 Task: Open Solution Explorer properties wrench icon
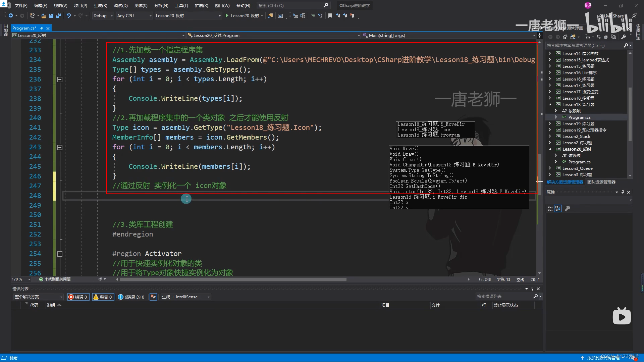click(624, 37)
